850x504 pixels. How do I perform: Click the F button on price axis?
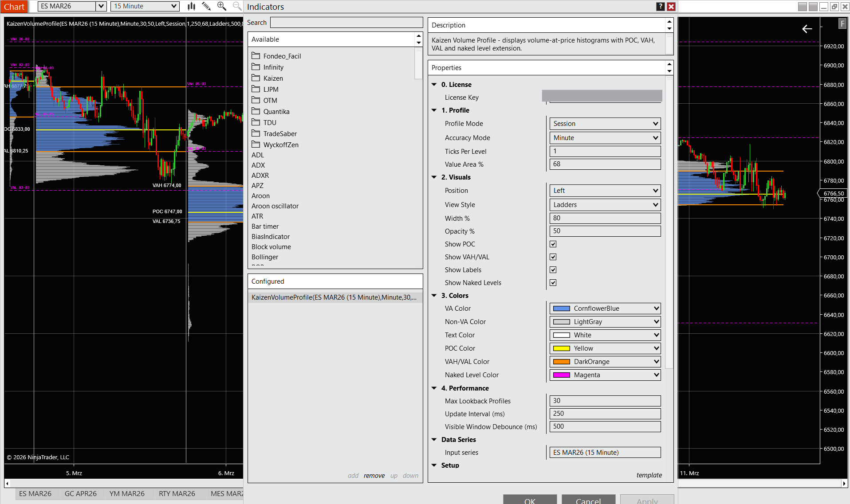point(842,24)
